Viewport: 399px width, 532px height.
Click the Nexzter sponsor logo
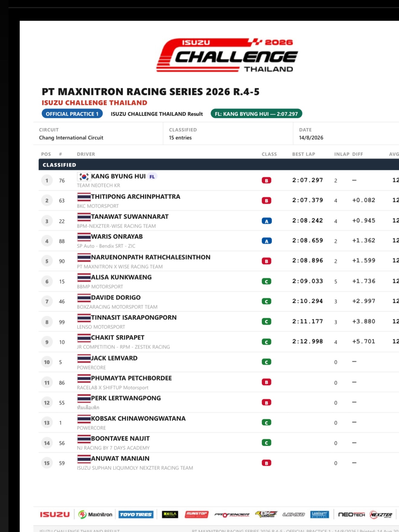tap(381, 514)
